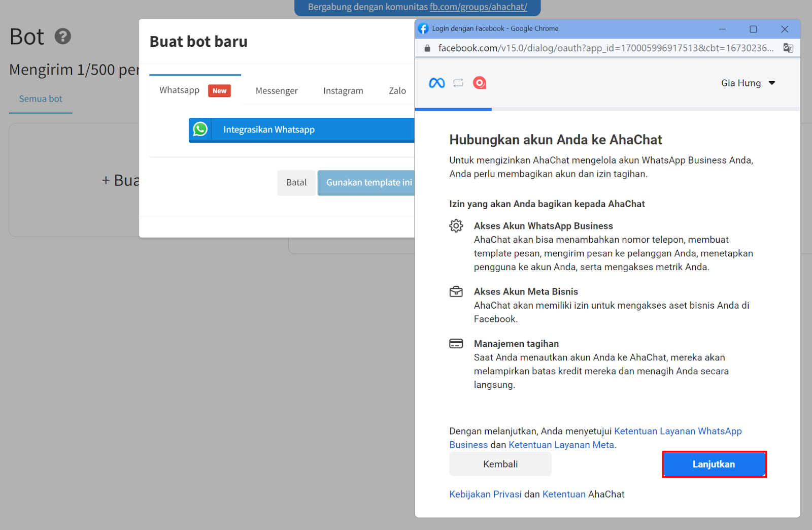Click the lock icon in address bar
This screenshot has width=812, height=530.
(427, 48)
